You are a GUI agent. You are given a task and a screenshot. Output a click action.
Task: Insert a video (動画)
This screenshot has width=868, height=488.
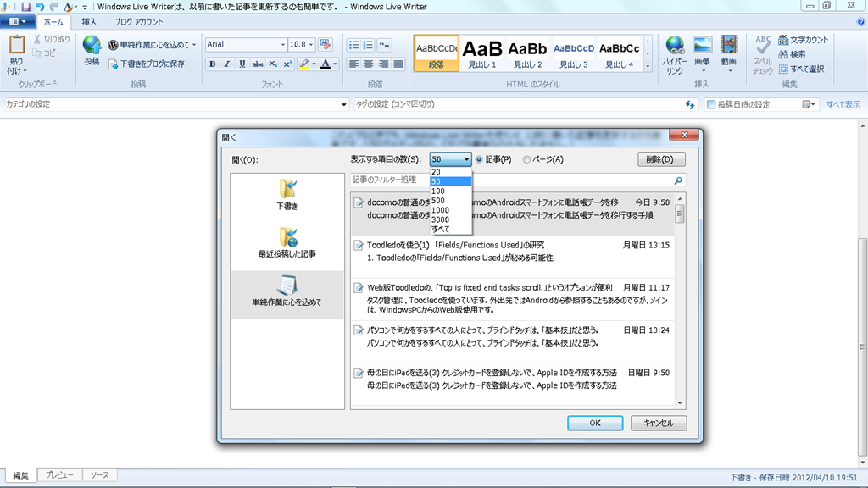(x=729, y=55)
